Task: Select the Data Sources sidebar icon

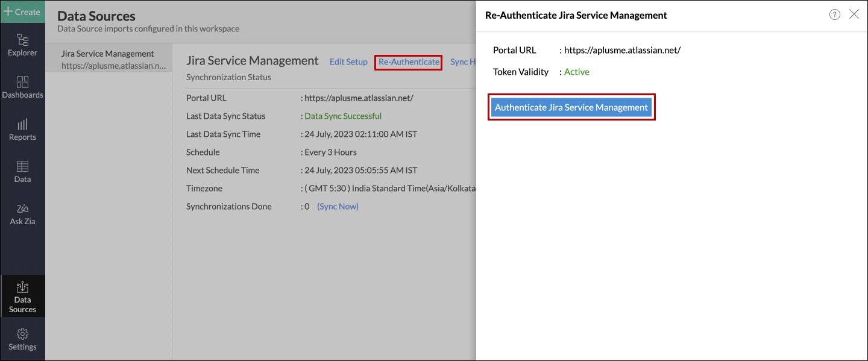Action: [x=22, y=297]
